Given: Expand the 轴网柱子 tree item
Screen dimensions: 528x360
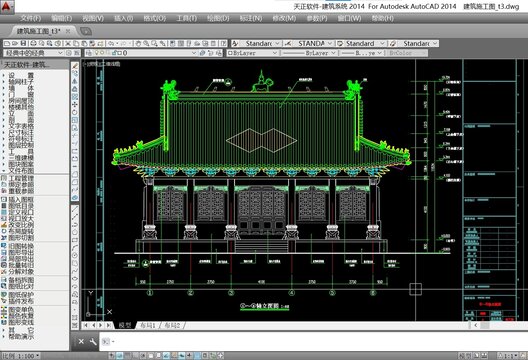Looking at the screenshot, I should point(21,82).
